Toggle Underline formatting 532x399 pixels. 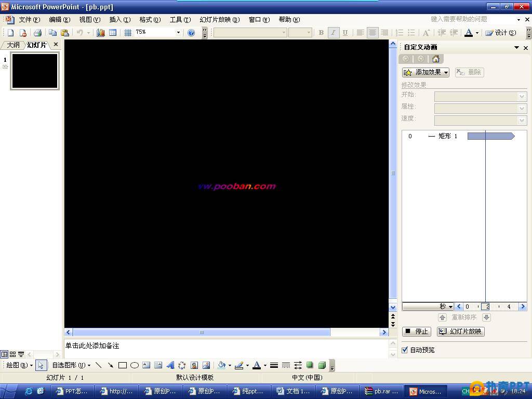click(x=345, y=33)
